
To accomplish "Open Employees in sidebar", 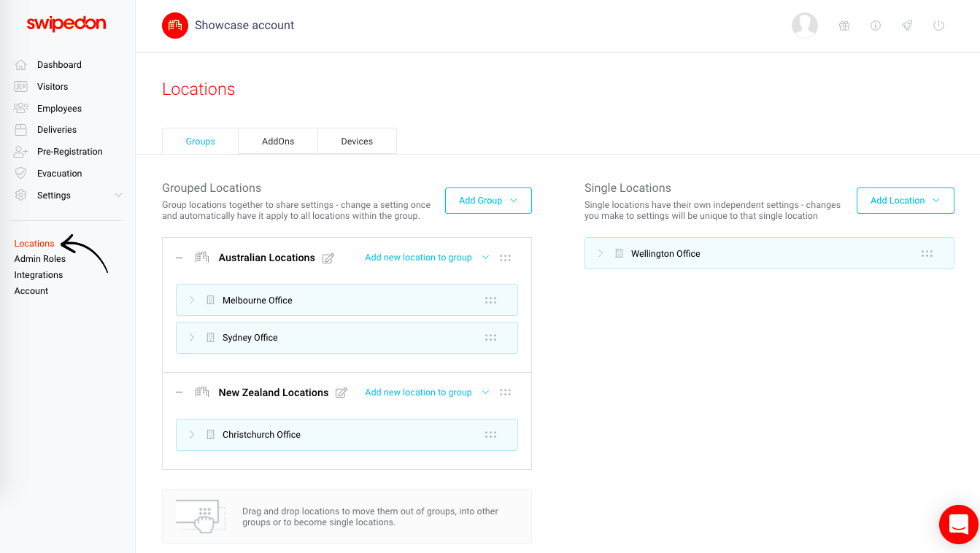I will tap(59, 108).
